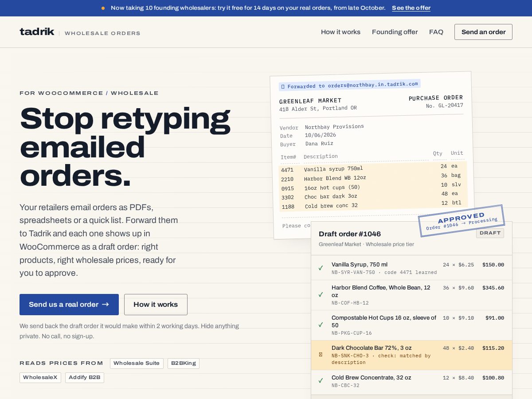The width and height of the screenshot is (532, 399).
Task: Click the 'NB-COF-HB-12' SKU text
Action: pos(350,303)
